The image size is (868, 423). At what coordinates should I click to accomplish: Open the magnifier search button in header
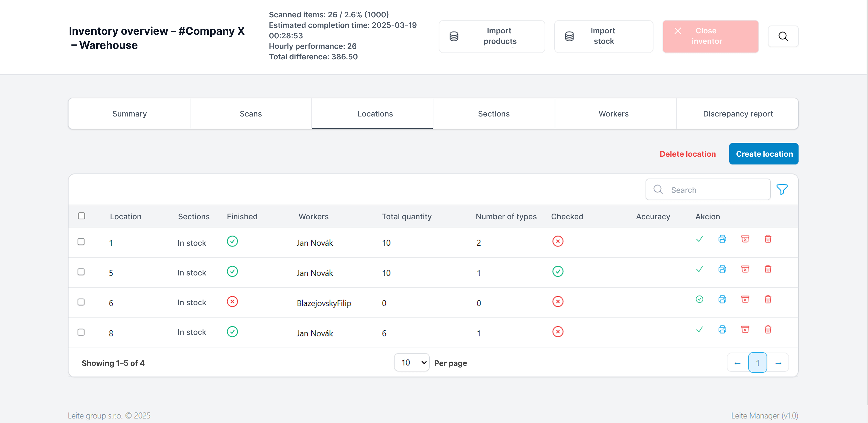783,36
